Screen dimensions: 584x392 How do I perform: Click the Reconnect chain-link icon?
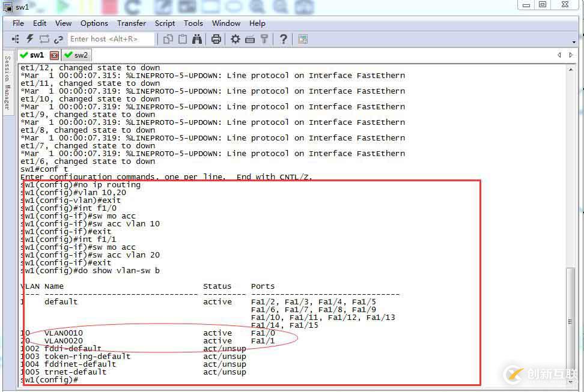[58, 39]
